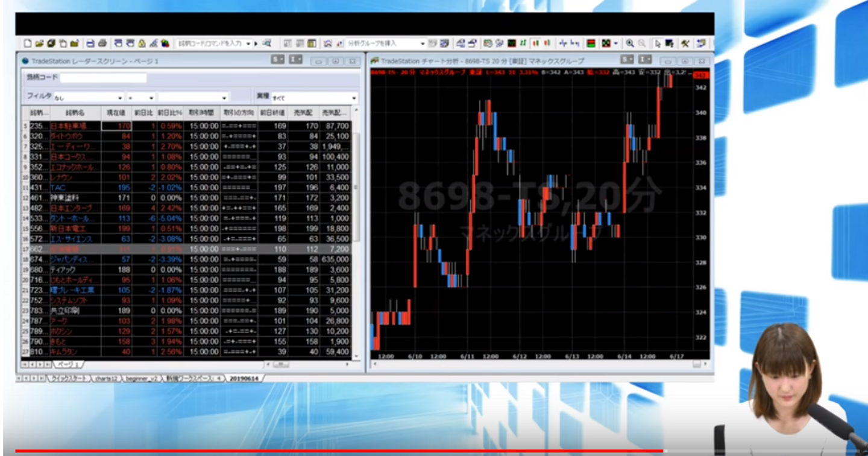Select the TAC row in Radar Screen
Screen dimensions: 868x456
pyautogui.click(x=186, y=188)
